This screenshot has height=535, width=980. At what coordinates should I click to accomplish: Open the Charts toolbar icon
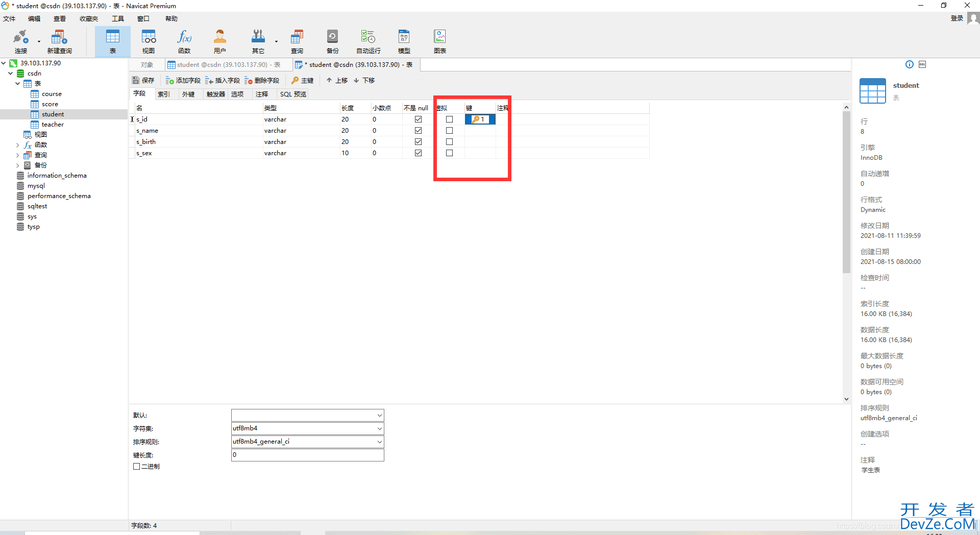(440, 41)
